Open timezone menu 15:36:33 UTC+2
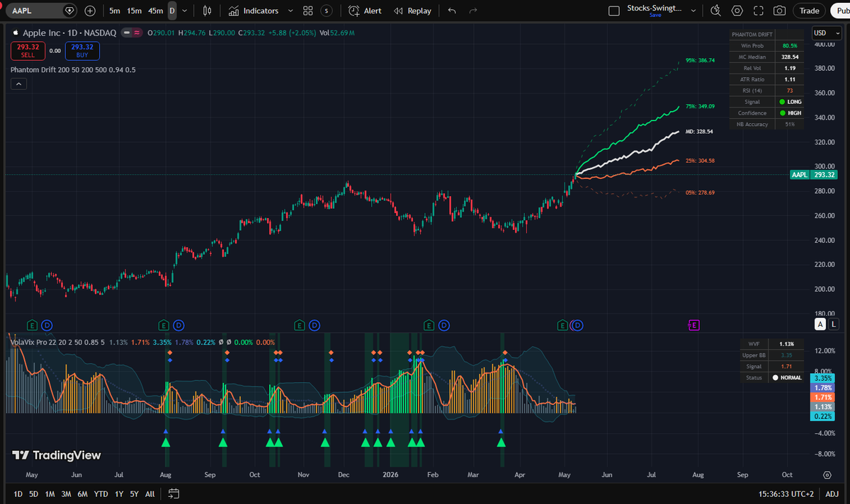Screen dimensions: 850x504 [x=786, y=494]
